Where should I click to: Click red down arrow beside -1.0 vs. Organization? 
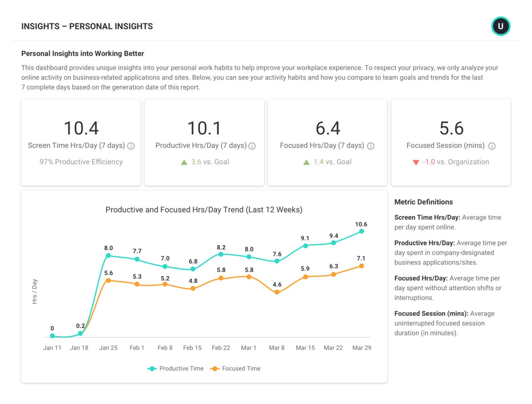[416, 163]
